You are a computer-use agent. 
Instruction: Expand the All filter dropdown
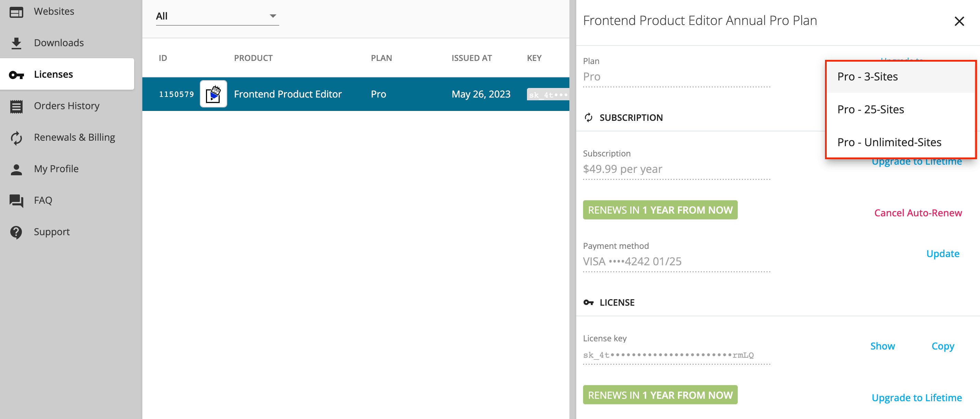tap(217, 16)
